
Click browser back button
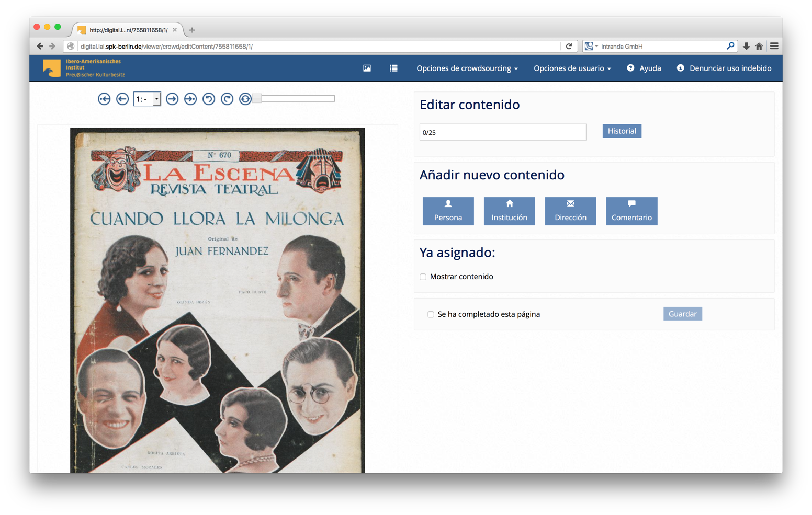tap(40, 46)
